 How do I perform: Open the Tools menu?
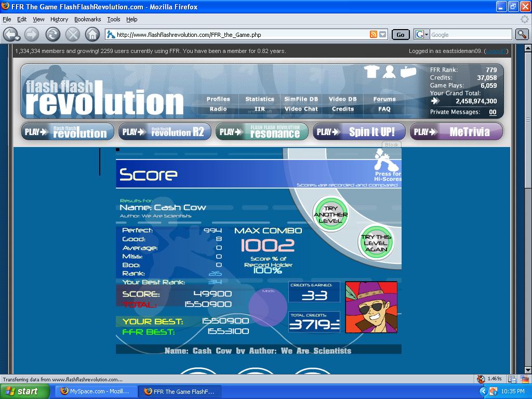tap(114, 19)
